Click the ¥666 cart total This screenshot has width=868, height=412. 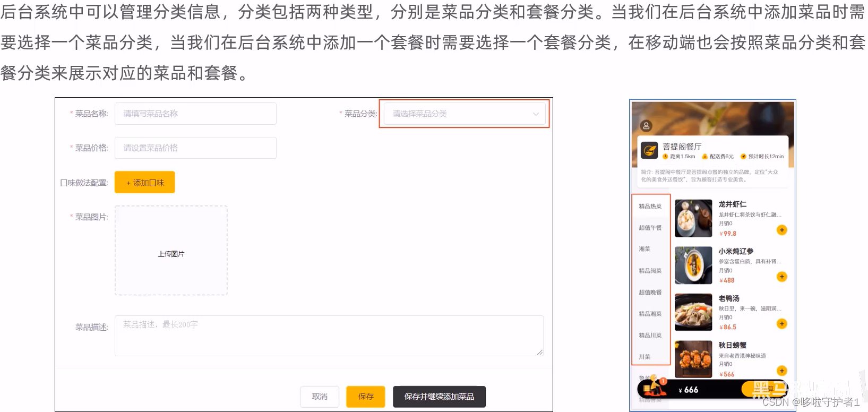(x=689, y=390)
